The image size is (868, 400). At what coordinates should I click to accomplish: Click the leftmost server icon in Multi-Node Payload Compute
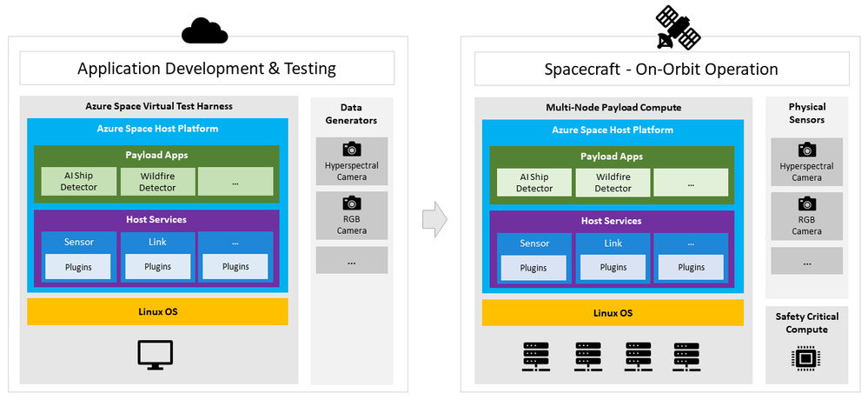point(536,357)
